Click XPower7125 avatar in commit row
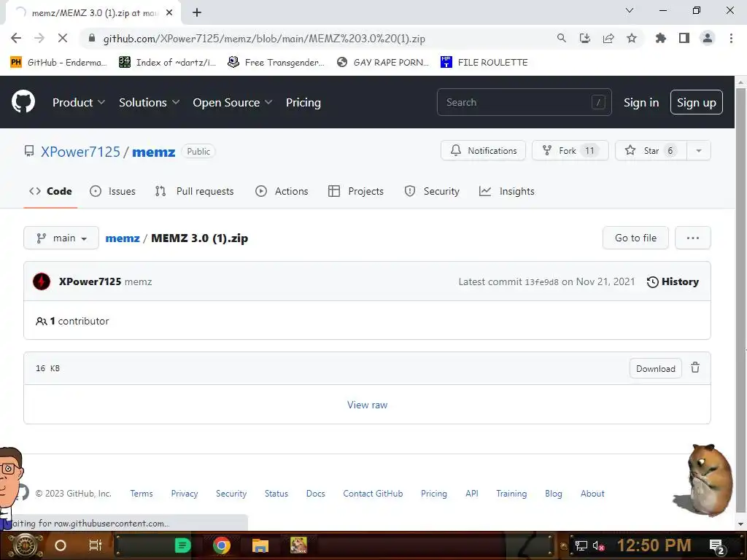 42,281
